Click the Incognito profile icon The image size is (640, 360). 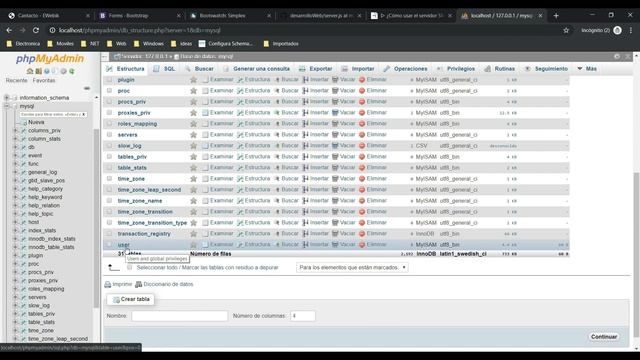618,30
